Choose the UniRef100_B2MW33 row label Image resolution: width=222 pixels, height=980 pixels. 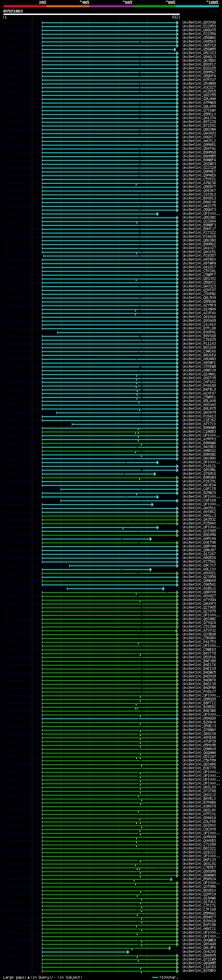pos(199,493)
